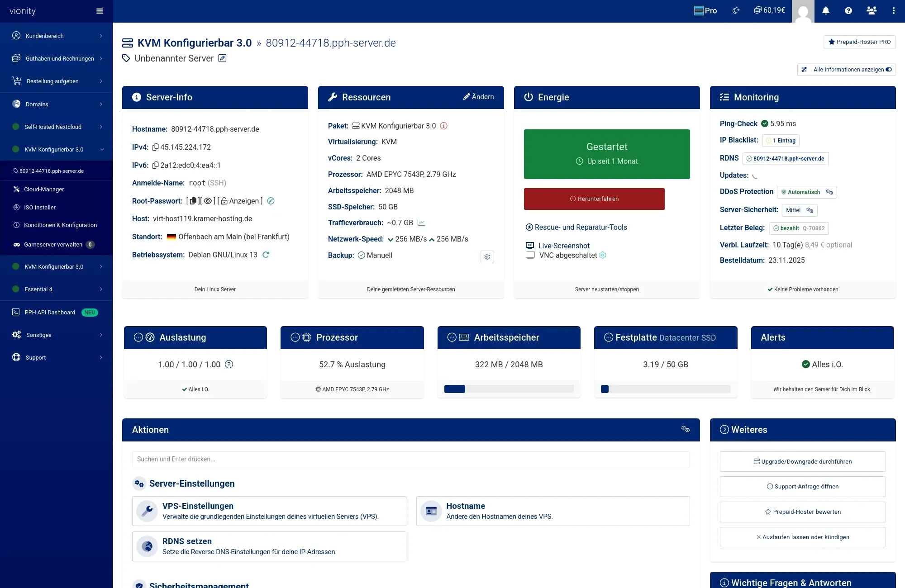Click the Arbeitsspeicher usage progress bar

click(x=509, y=389)
